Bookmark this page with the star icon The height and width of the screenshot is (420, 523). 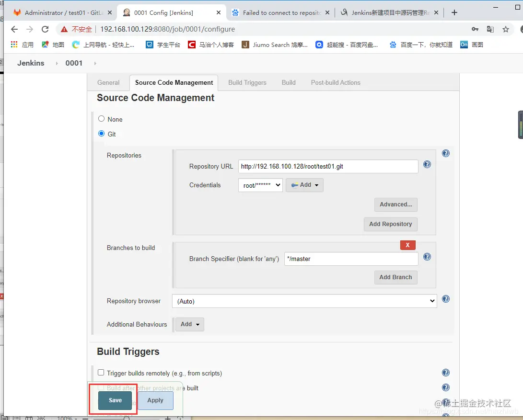[x=506, y=29]
